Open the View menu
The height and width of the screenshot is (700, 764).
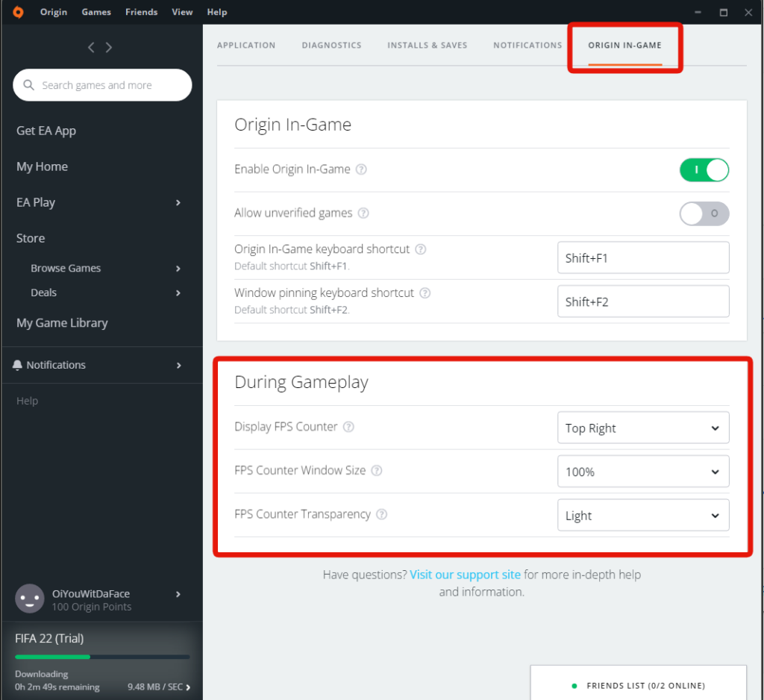click(182, 12)
